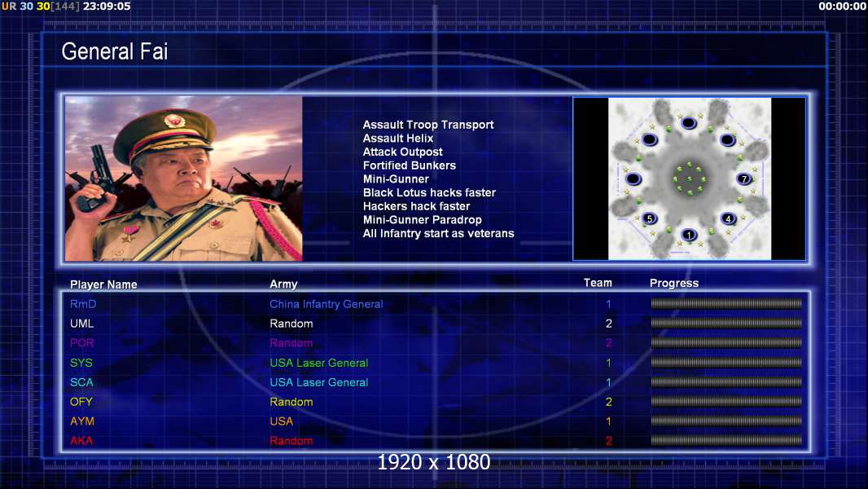Click AKA's loading progress bar

click(x=726, y=441)
